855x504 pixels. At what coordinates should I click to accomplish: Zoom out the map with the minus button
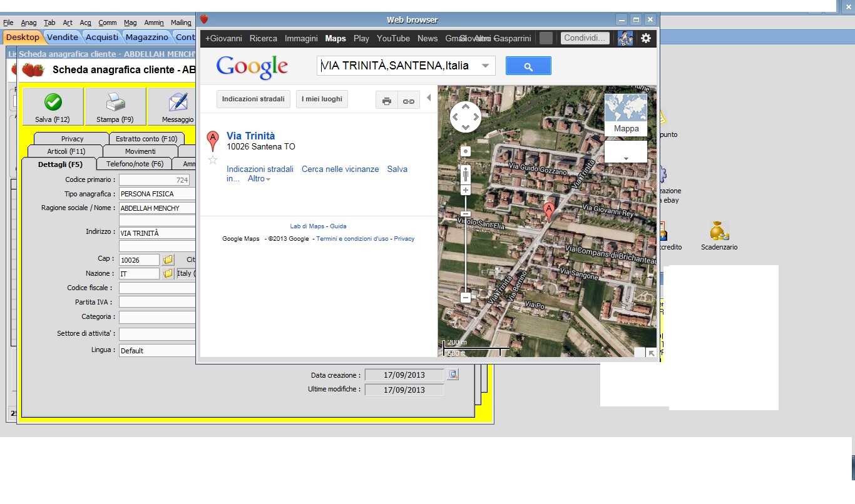466,298
